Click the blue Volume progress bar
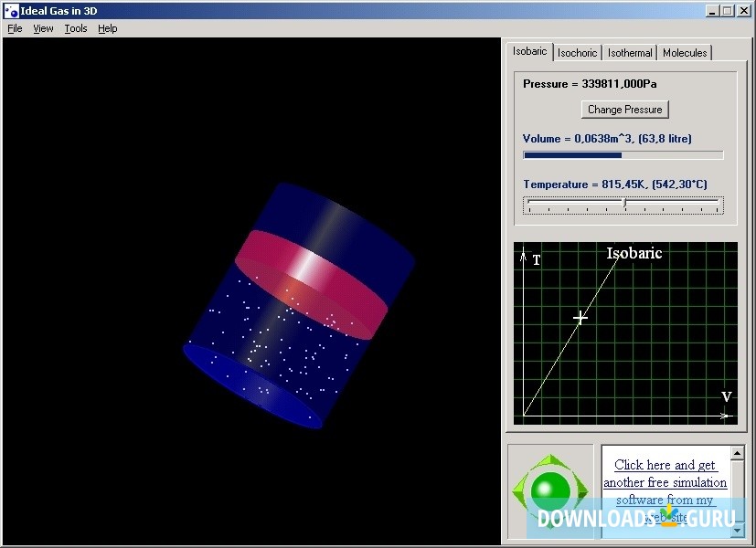756x548 pixels. [x=571, y=154]
